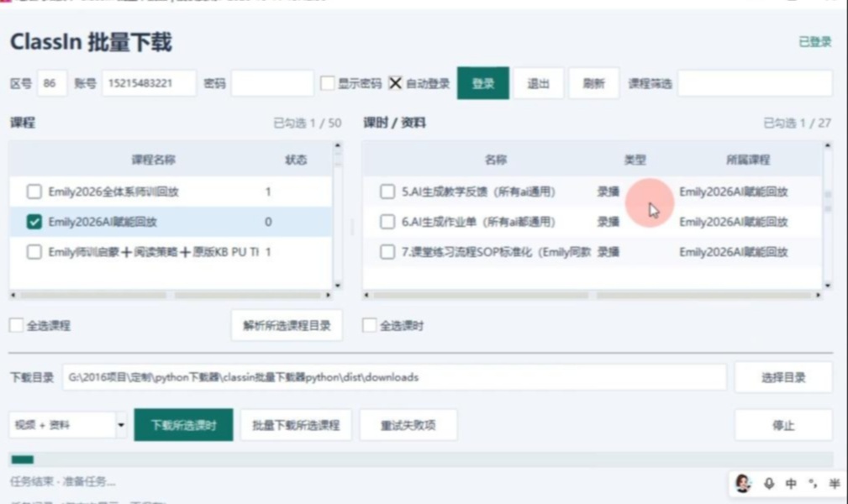The width and height of the screenshot is (848, 504).
Task: Click the 5.AI生成教学反馈 lesson name
Action: coord(478,192)
